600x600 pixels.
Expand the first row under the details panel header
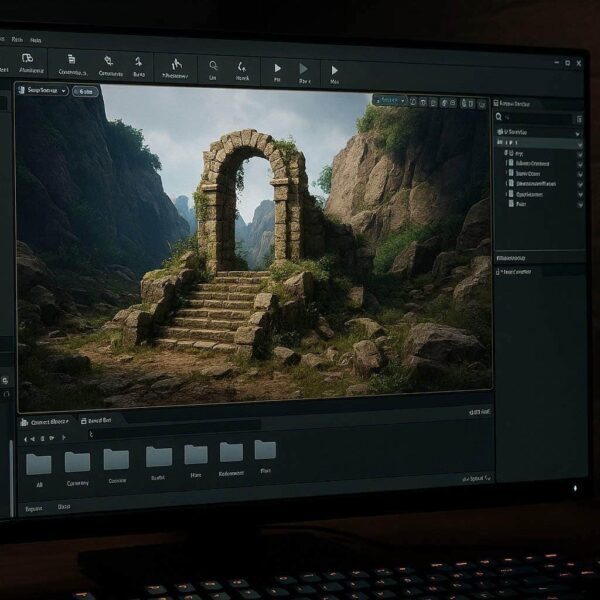(x=514, y=272)
